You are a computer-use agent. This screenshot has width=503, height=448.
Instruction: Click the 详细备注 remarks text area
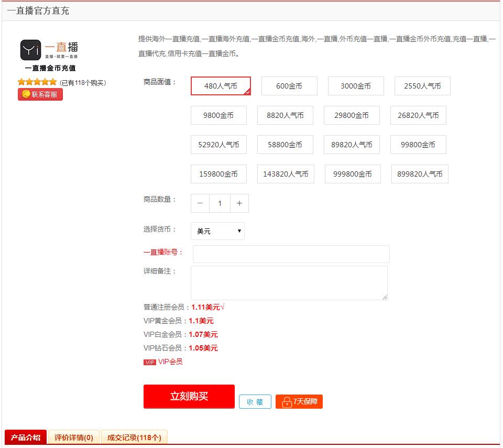click(x=289, y=283)
